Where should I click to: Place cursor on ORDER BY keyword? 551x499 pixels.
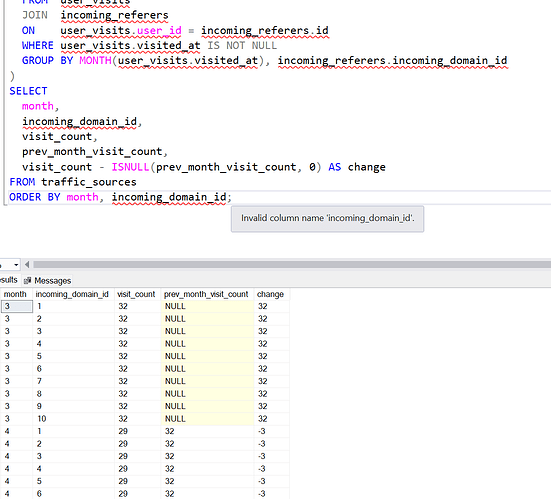point(35,197)
